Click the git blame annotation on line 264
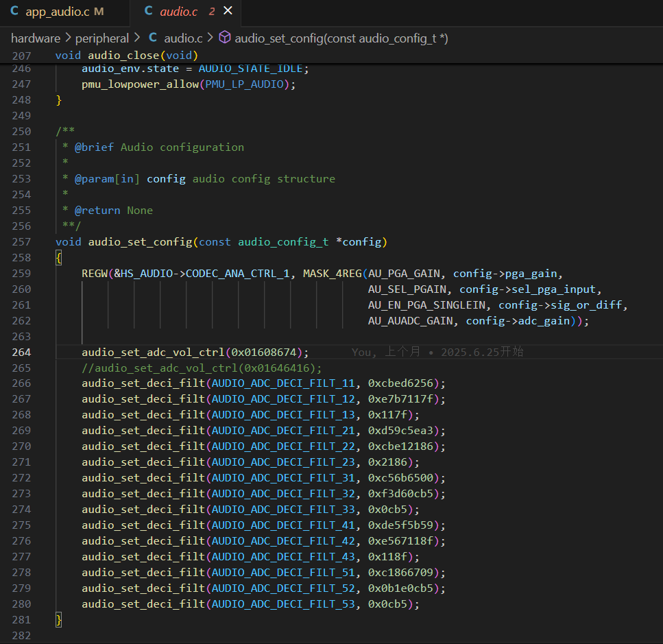This screenshot has height=644, width=663. (437, 353)
